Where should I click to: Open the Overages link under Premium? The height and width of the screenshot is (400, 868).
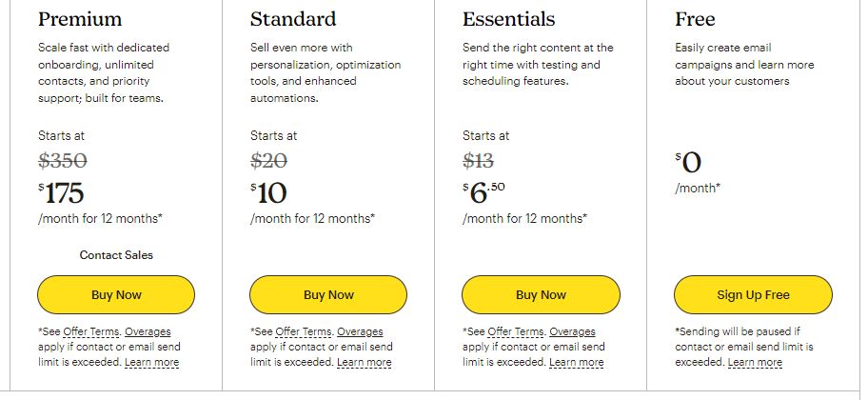click(148, 332)
